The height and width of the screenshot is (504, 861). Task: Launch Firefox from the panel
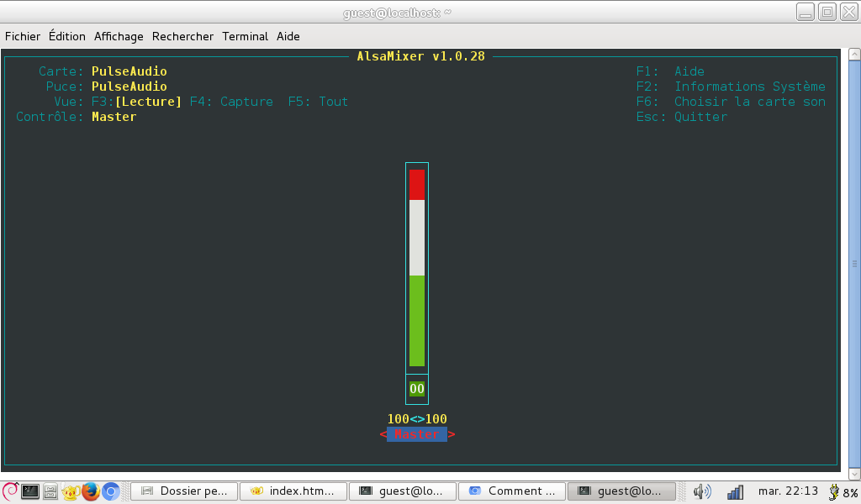click(91, 491)
